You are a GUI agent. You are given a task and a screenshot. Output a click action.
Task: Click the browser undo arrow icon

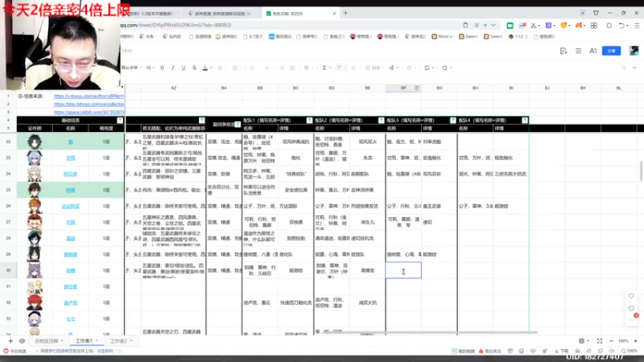point(621,26)
